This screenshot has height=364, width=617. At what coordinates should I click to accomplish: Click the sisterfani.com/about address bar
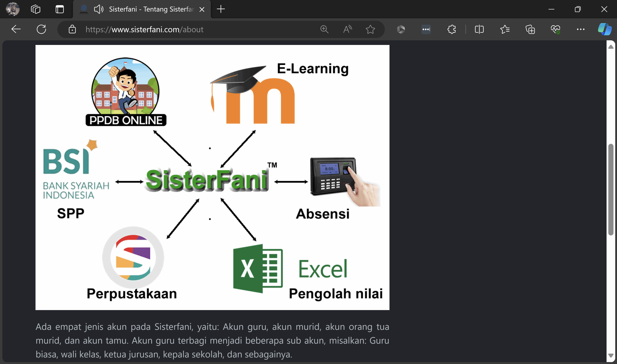point(172,29)
